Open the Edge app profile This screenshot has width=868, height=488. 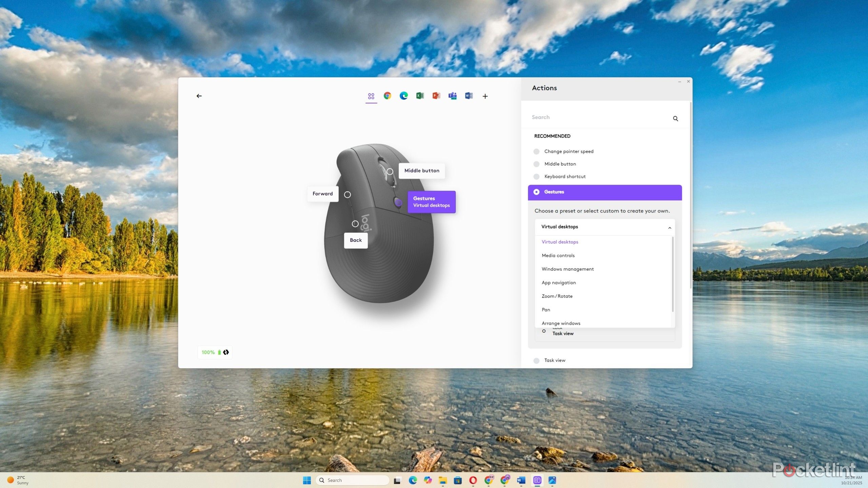(403, 96)
